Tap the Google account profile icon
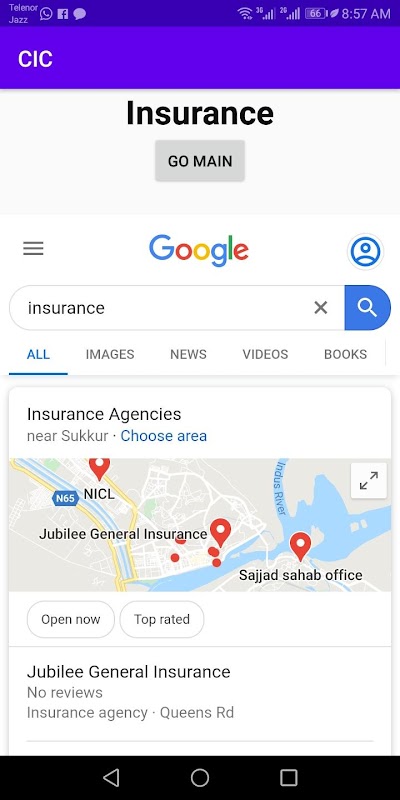The width and height of the screenshot is (400, 800). tap(365, 251)
